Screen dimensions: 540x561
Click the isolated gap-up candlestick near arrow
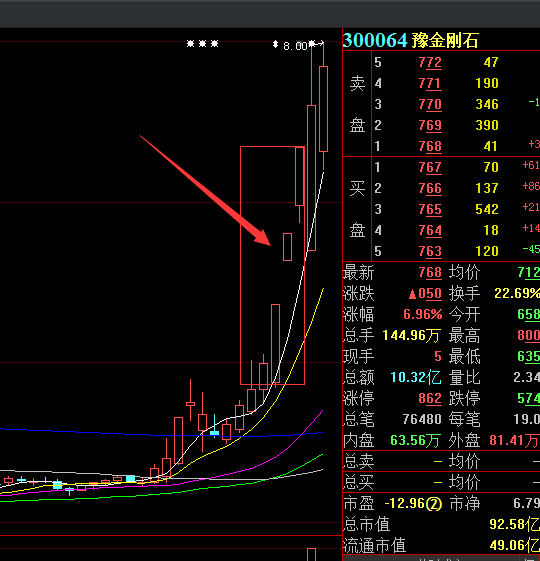[287, 247]
